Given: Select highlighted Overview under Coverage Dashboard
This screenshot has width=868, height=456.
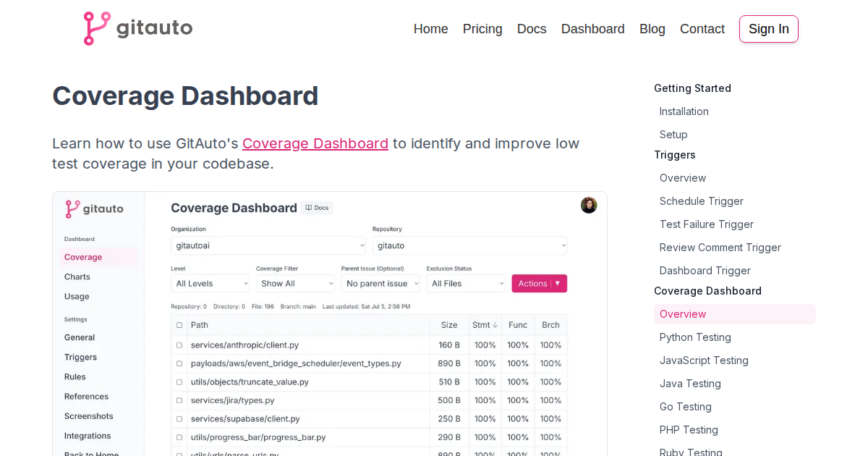Looking at the screenshot, I should point(735,314).
